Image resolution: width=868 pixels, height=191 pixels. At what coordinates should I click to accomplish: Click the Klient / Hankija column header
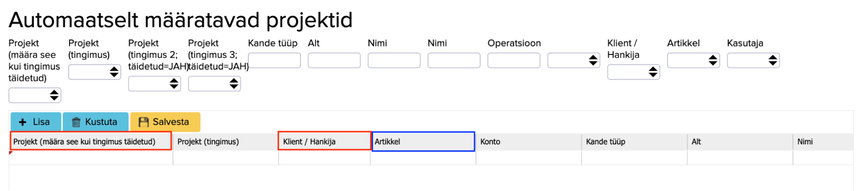[324, 142]
